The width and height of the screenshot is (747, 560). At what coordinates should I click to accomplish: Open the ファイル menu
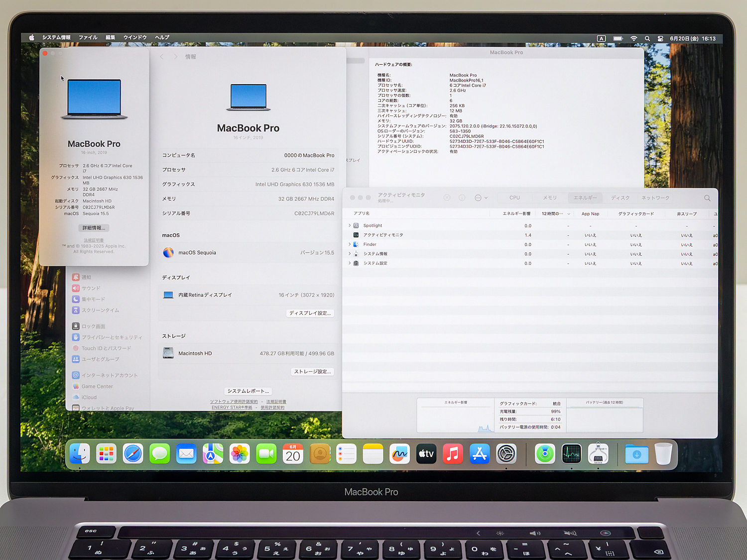pos(88,37)
